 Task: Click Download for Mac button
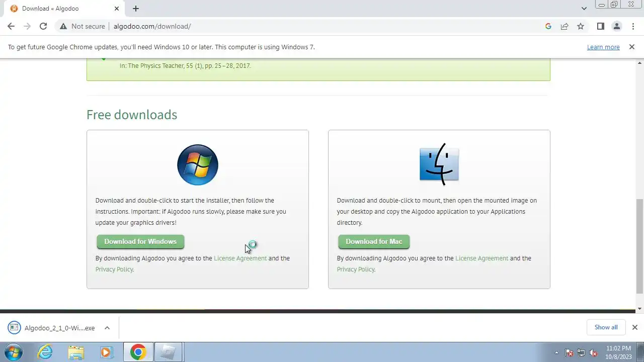[374, 242]
